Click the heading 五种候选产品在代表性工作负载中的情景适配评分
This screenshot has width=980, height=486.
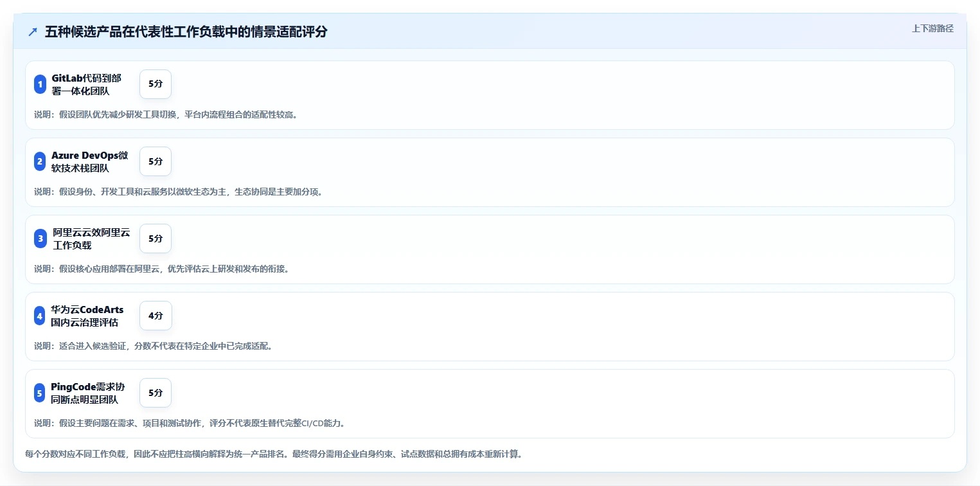tap(186, 32)
